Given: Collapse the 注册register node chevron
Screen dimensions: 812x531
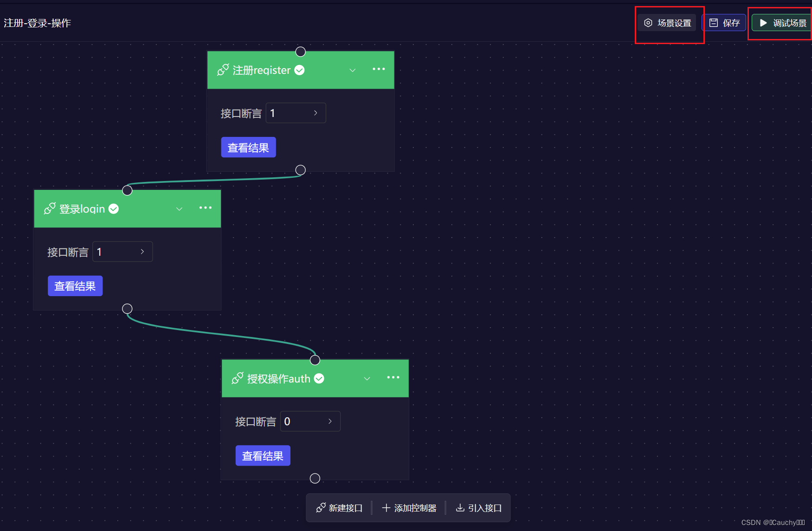Looking at the screenshot, I should (x=353, y=70).
